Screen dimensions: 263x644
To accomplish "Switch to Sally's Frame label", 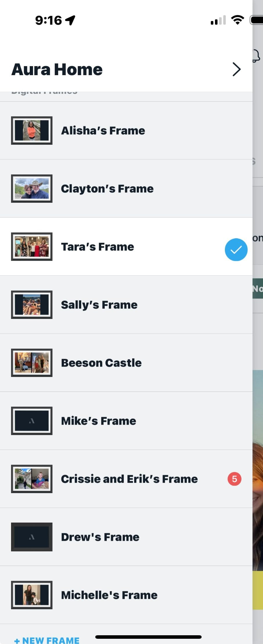I will pyautogui.click(x=99, y=305).
